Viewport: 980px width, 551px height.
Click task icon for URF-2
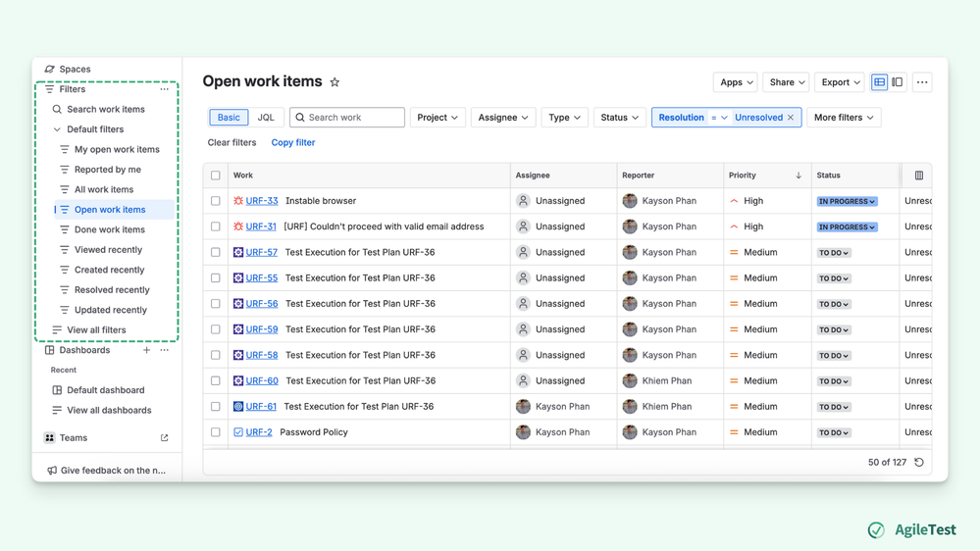pyautogui.click(x=238, y=431)
